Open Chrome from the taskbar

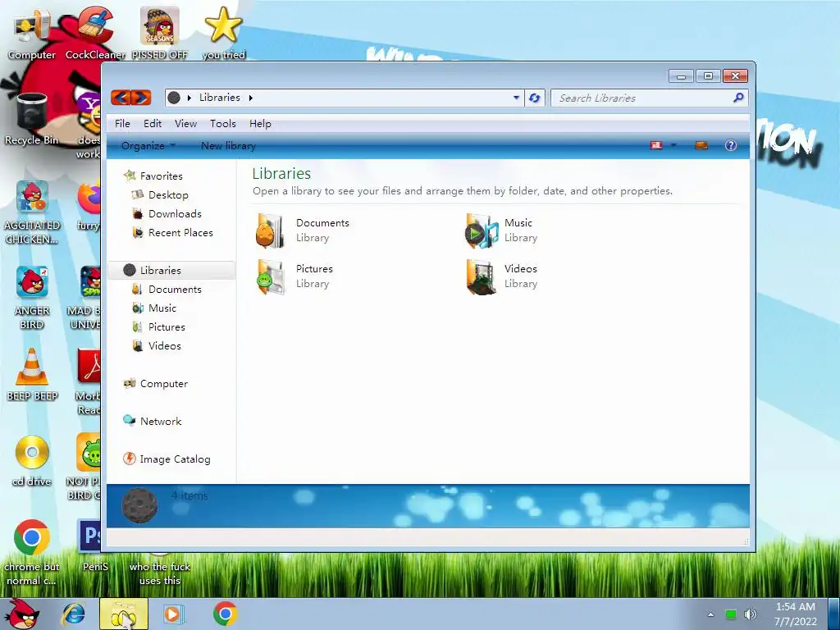point(225,614)
